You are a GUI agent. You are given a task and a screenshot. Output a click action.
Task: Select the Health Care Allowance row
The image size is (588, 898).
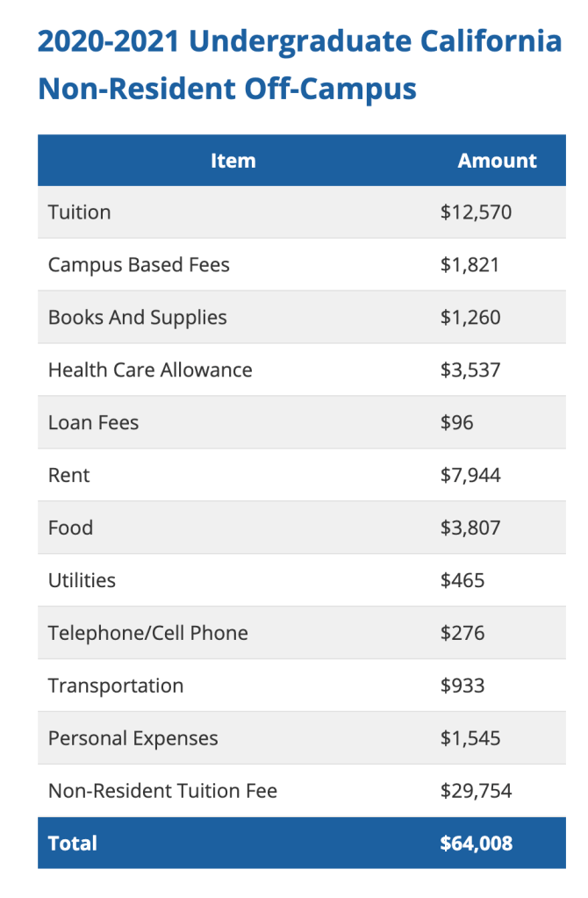point(150,370)
